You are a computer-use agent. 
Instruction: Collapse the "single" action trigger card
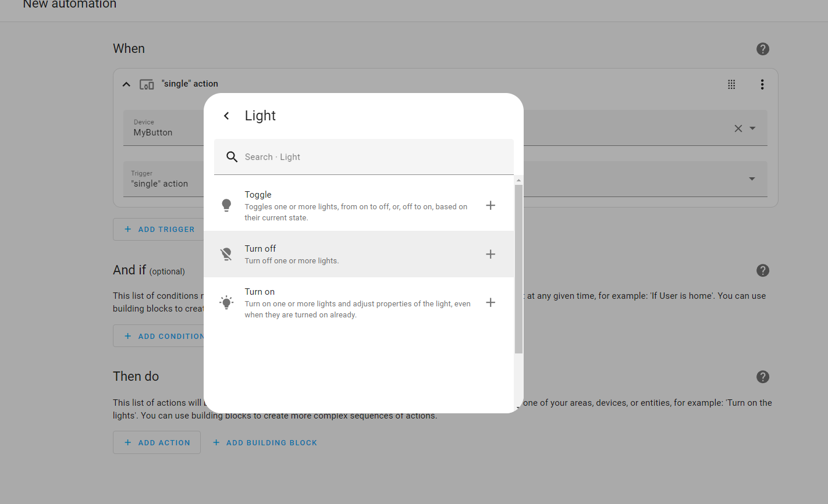[x=126, y=84]
